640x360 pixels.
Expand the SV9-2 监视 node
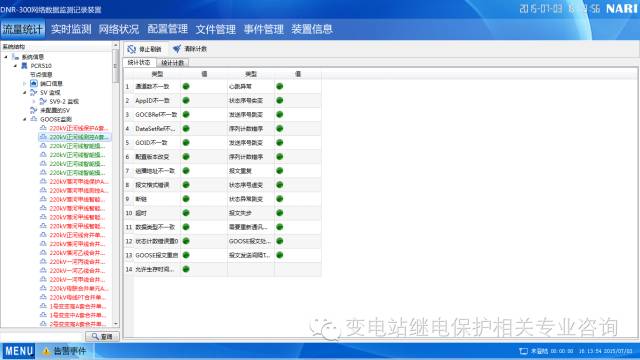click(x=34, y=102)
